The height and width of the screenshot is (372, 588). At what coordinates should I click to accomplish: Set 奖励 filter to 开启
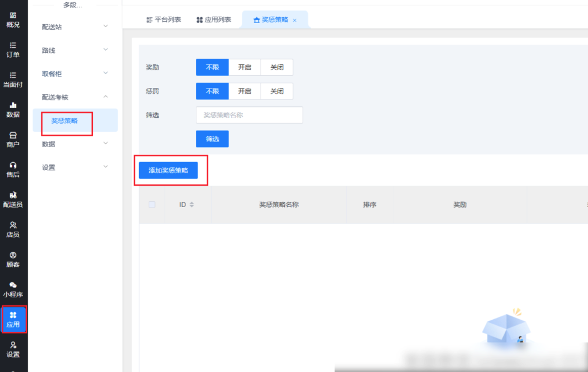pyautogui.click(x=245, y=67)
